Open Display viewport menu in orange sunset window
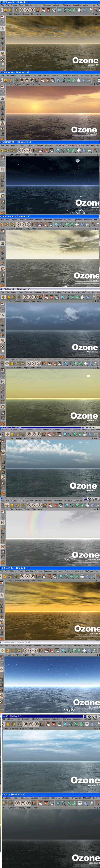Screen dimensions: 100x868 (x=26, y=84)
